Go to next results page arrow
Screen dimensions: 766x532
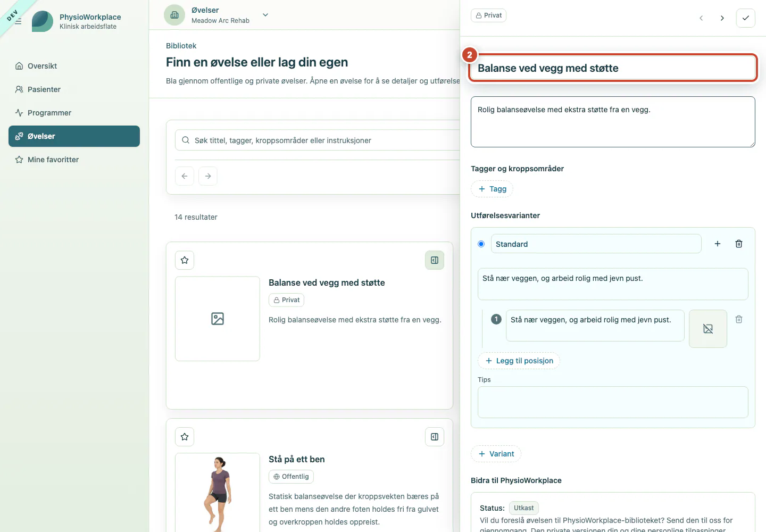[208, 176]
